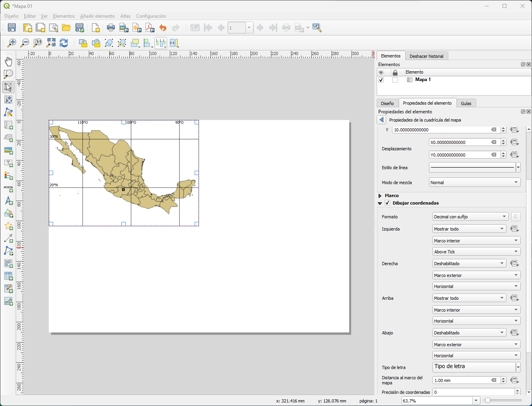Click the orange undo arrow icon
Viewport: 532px width, 406px height.
163,28
